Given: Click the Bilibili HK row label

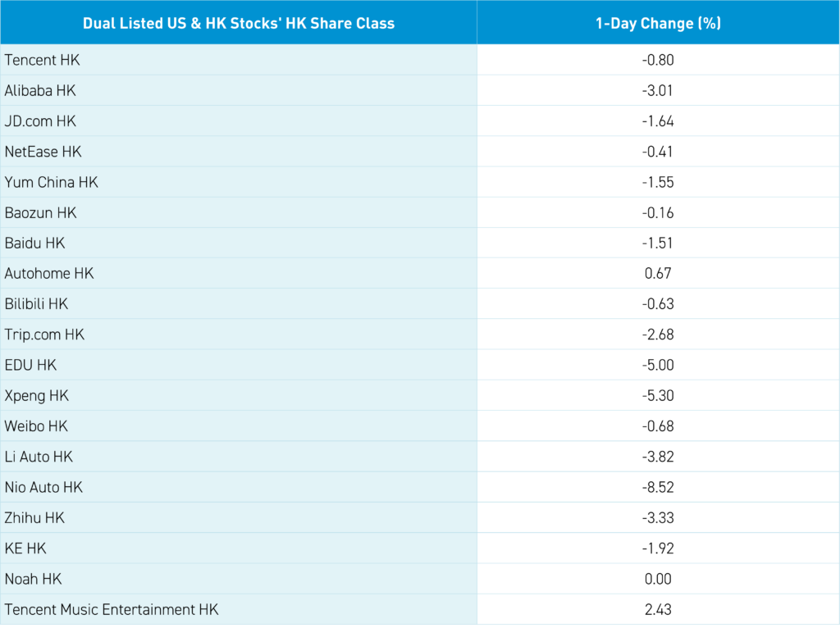Looking at the screenshot, I should [x=37, y=304].
